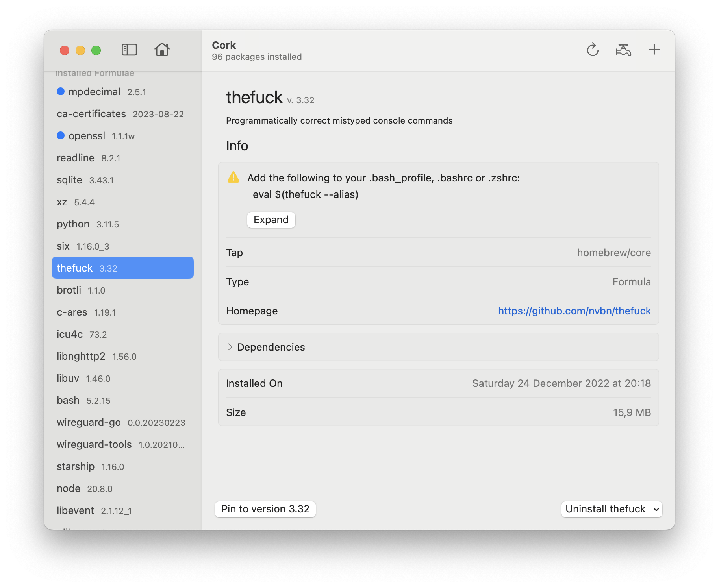The width and height of the screenshot is (719, 588).
Task: Click the thefuck package title heading
Action: 254,97
